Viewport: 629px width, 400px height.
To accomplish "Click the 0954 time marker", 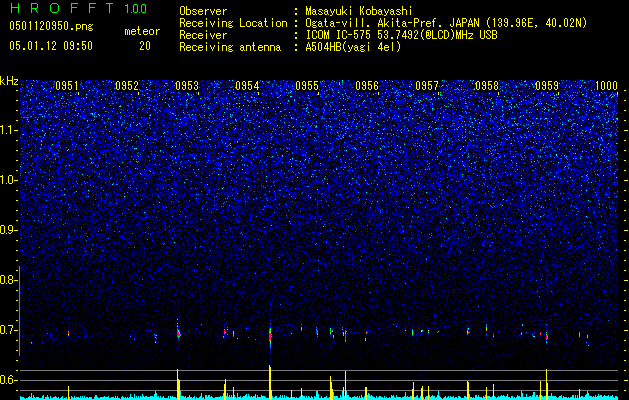I will pos(247,86).
